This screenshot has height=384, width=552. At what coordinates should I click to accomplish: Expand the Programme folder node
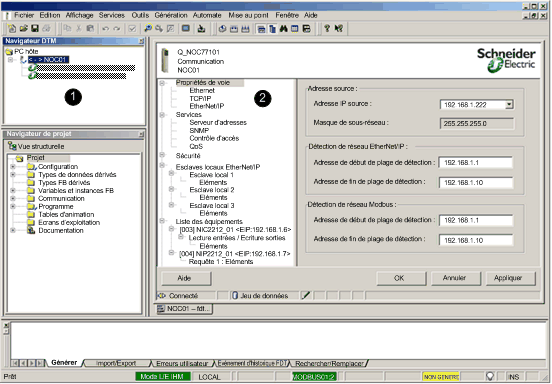(x=13, y=207)
